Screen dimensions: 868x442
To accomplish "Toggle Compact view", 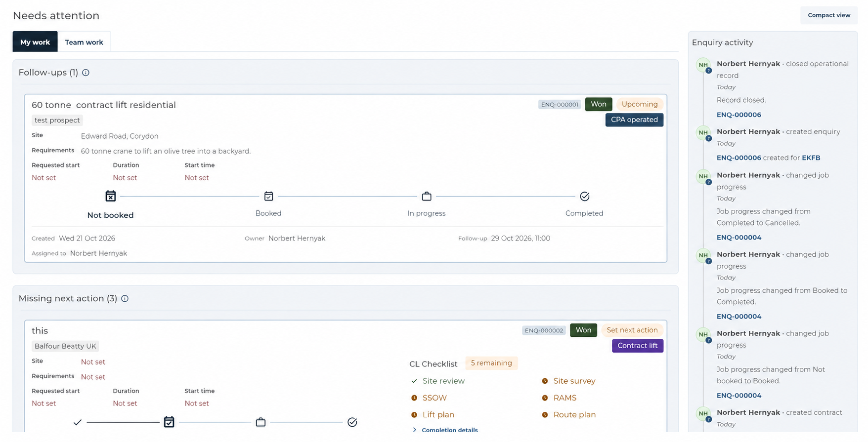I will 829,15.
